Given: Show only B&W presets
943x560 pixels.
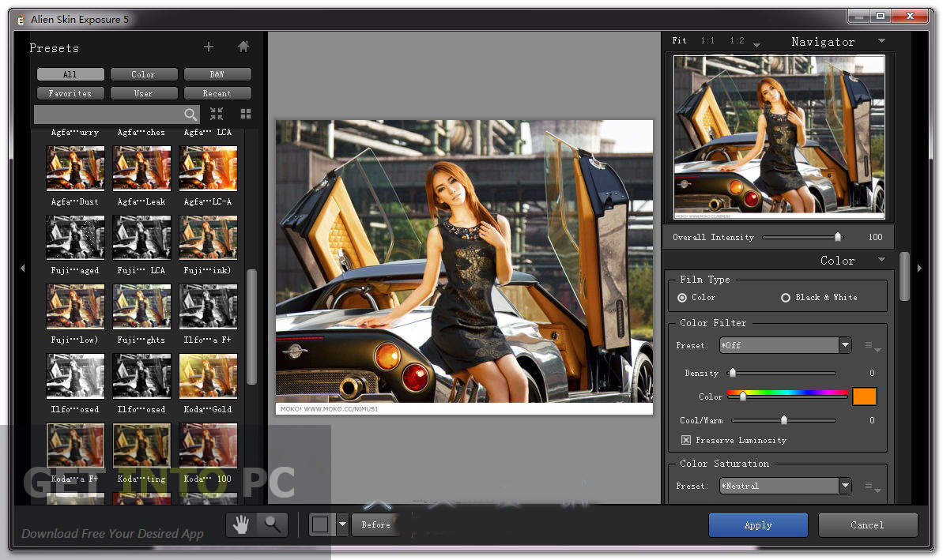Looking at the screenshot, I should pos(217,74).
